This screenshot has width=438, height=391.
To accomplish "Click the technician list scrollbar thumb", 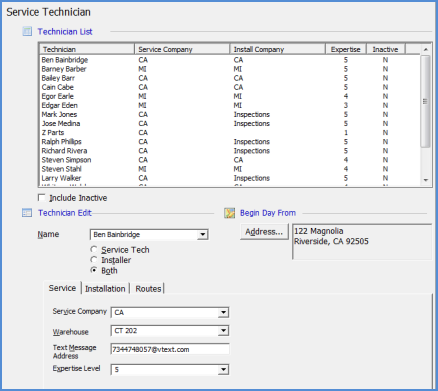I will tap(425, 101).
